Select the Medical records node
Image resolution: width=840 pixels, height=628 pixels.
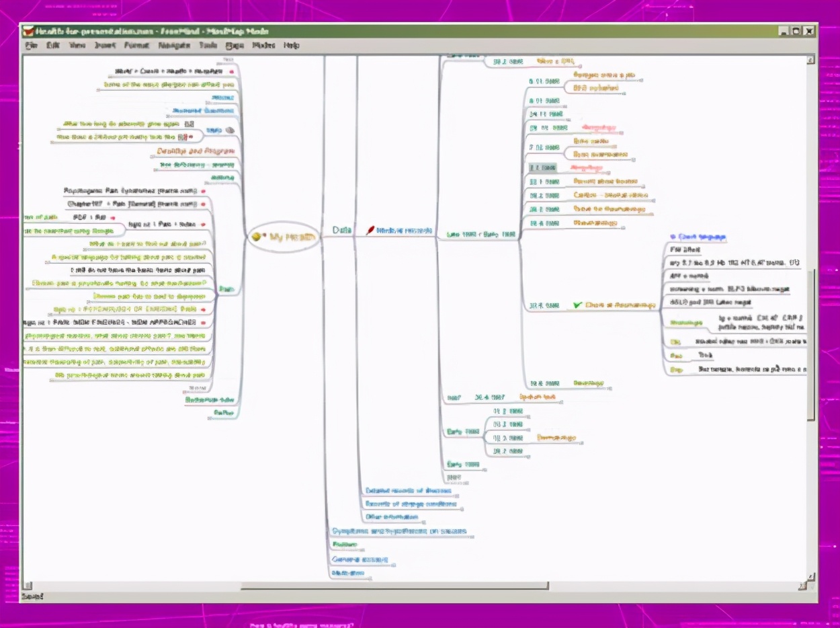click(x=403, y=231)
